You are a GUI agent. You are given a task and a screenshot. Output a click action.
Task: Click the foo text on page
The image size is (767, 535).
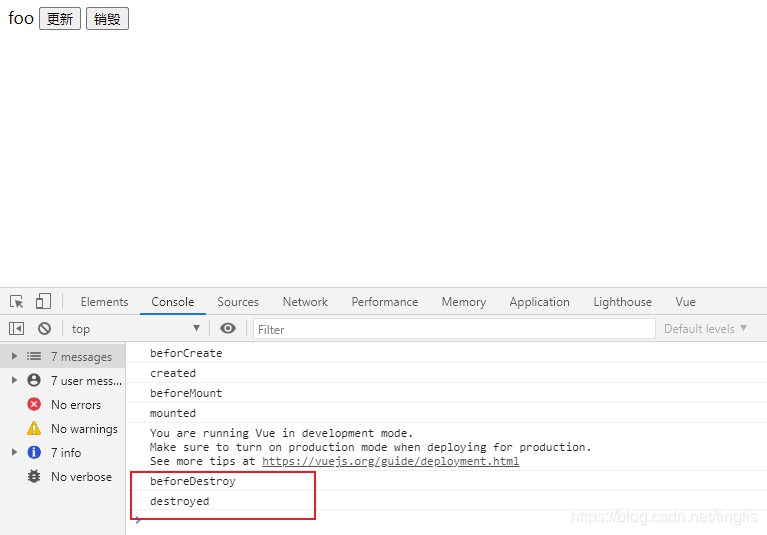21,19
